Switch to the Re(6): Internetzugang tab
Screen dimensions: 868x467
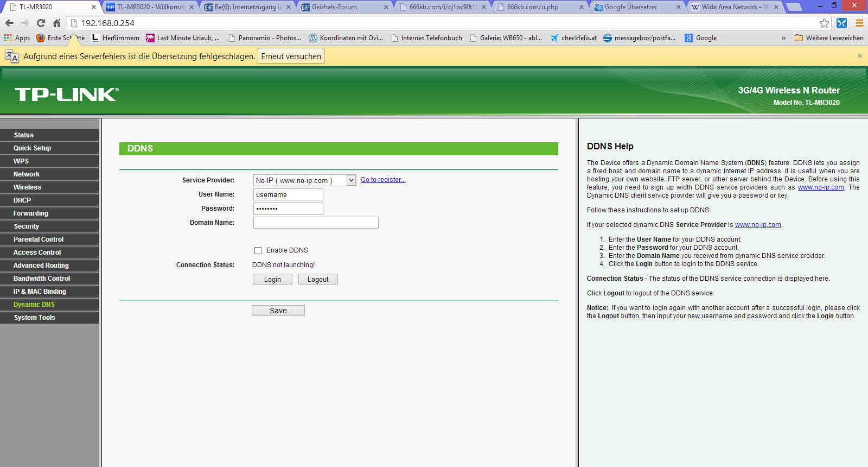(247, 7)
